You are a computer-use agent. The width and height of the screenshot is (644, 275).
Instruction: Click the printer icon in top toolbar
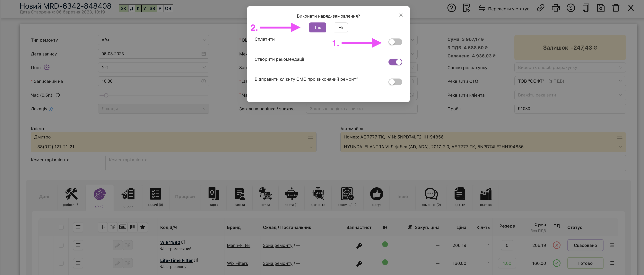[555, 8]
